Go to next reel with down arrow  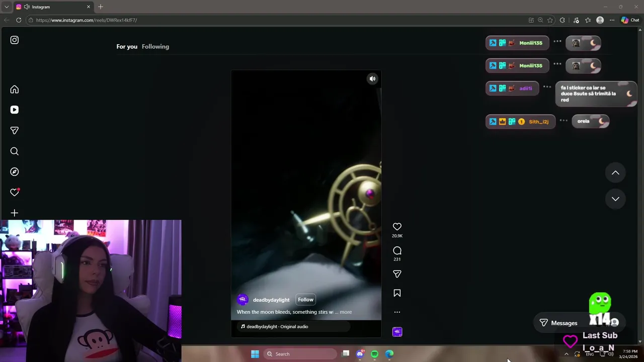tap(615, 199)
